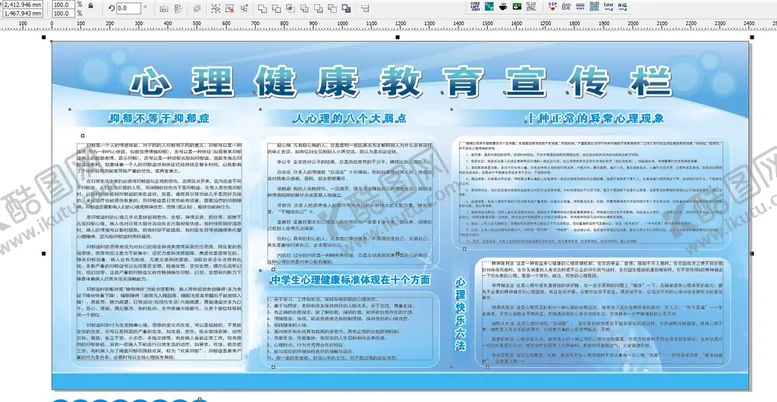The height and width of the screenshot is (402, 777).
Task: Click the Corel labeled plug-in icon
Action: click(609, 6)
